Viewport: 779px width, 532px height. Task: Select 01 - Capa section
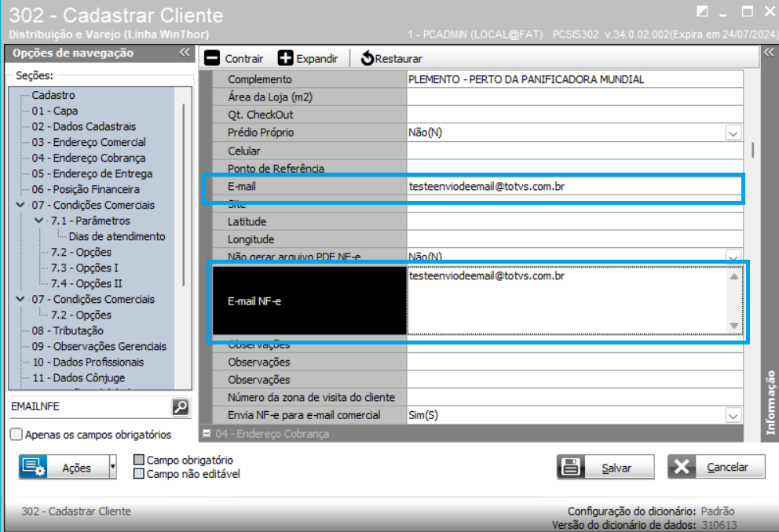(55, 111)
